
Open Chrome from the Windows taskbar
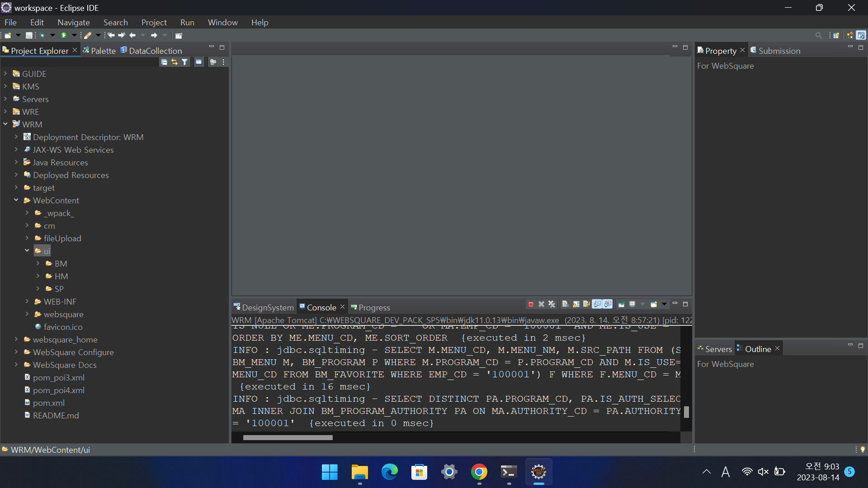(479, 472)
